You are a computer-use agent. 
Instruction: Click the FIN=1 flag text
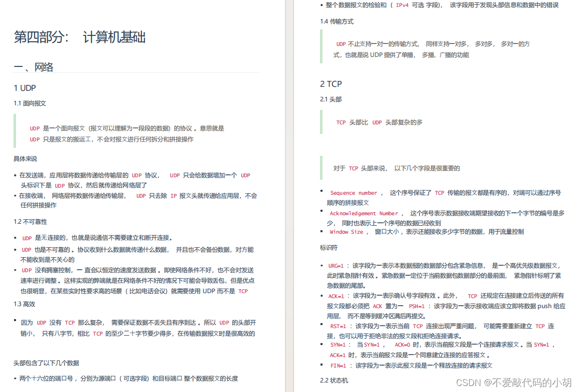(x=338, y=366)
